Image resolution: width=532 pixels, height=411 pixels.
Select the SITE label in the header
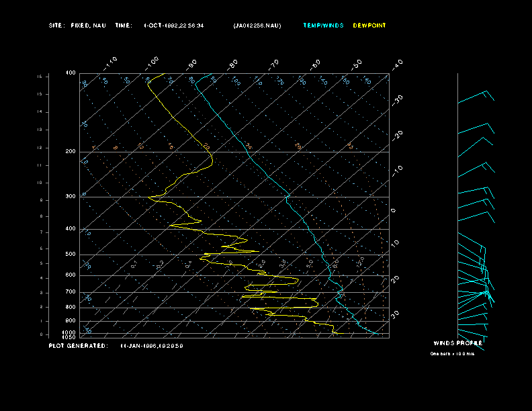click(56, 26)
